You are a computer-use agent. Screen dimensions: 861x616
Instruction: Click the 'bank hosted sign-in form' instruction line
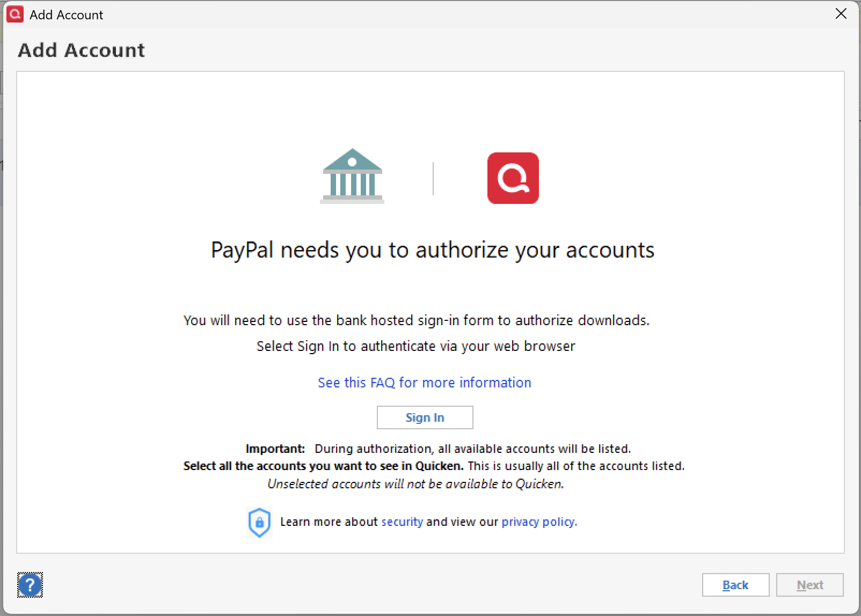tap(417, 320)
